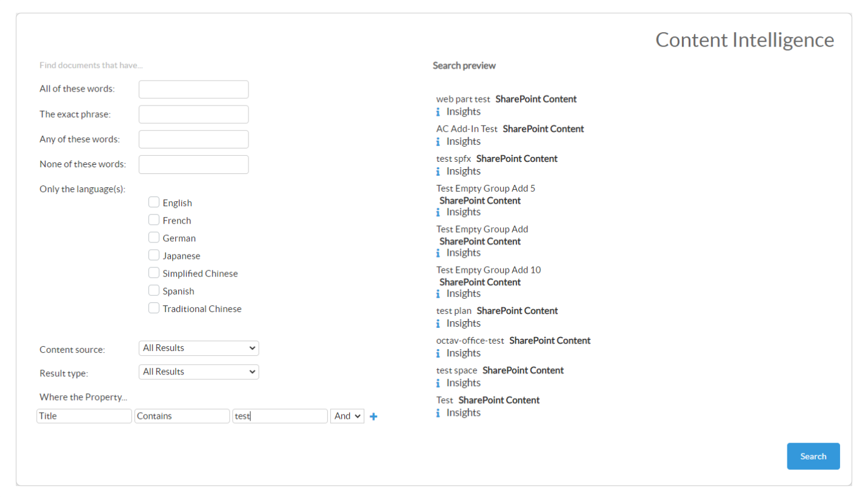This screenshot has width=868, height=497.
Task: Focus the exact phrase input box
Action: point(193,114)
